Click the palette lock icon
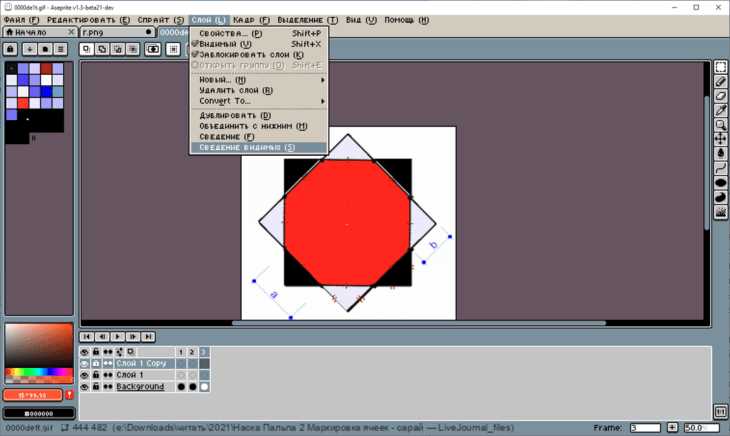This screenshot has height=436, width=730. tap(10, 49)
